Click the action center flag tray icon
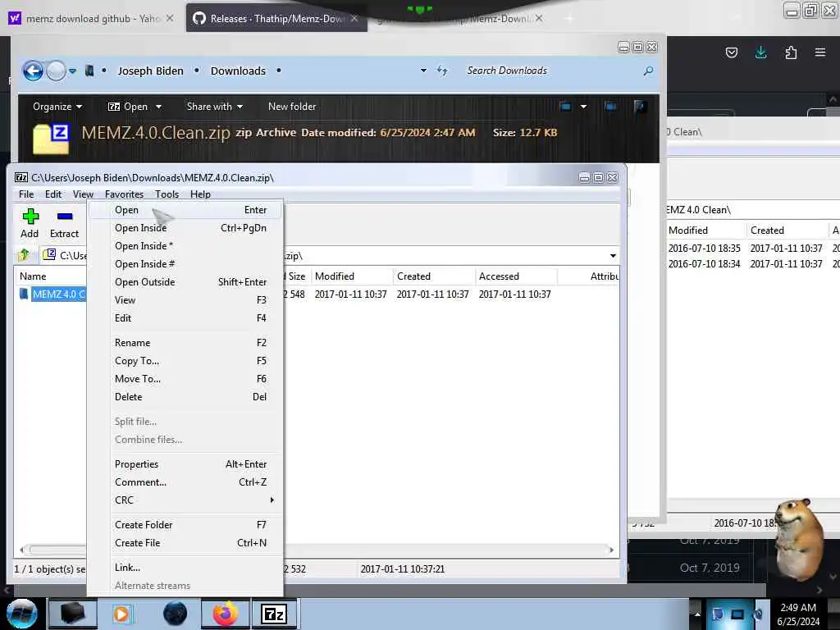Viewport: 840px width, 630px height. click(x=717, y=614)
